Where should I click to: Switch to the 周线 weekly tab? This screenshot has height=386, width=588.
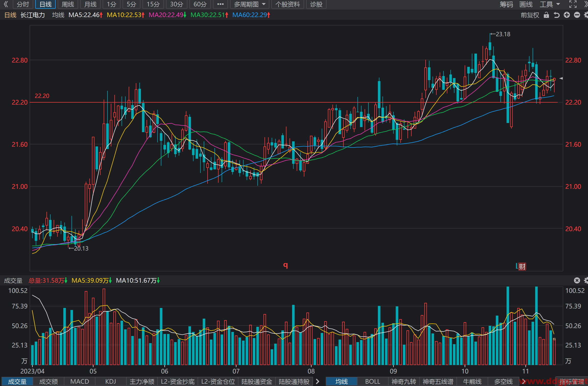click(x=68, y=4)
